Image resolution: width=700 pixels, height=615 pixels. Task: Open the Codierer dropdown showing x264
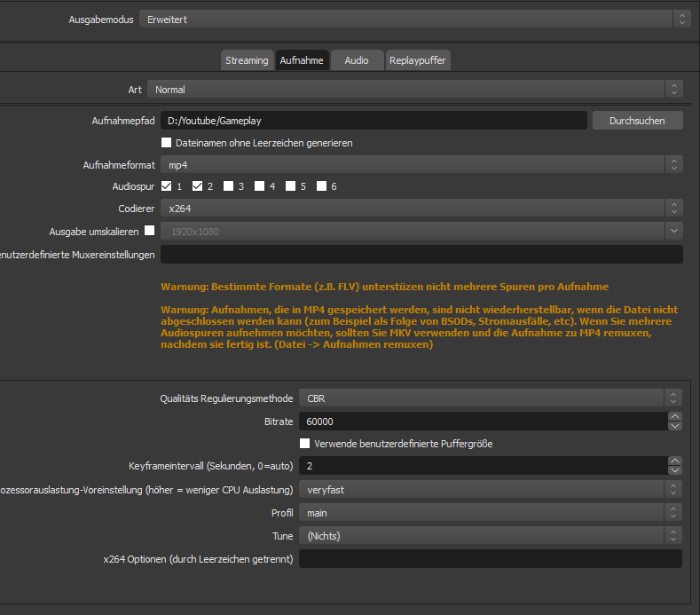421,209
